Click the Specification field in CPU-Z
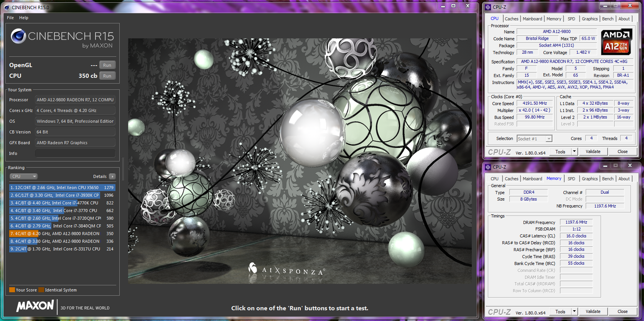Viewport: 644px width, 321px height. [574, 61]
